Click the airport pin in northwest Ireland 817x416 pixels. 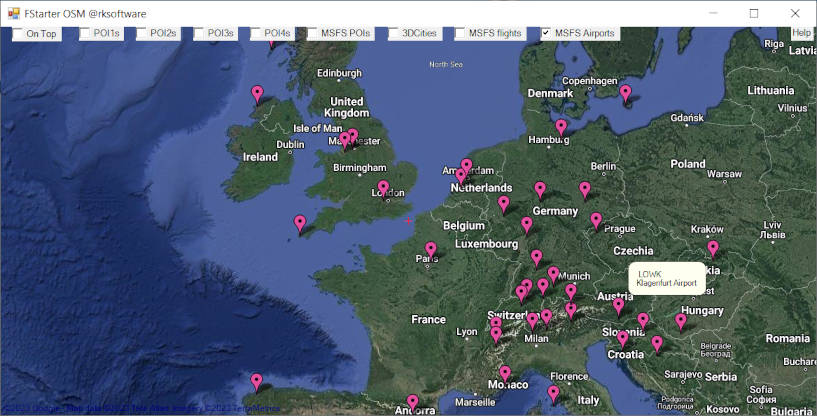click(x=257, y=94)
